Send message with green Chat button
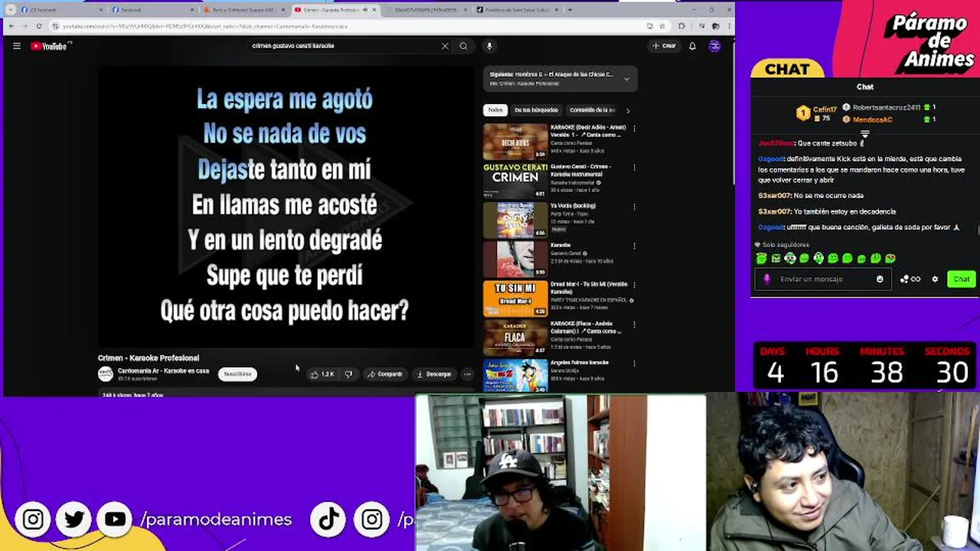This screenshot has height=551, width=980. 962,279
